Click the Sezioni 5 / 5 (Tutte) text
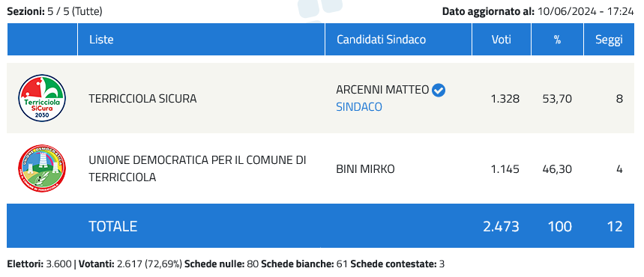 [55, 11]
